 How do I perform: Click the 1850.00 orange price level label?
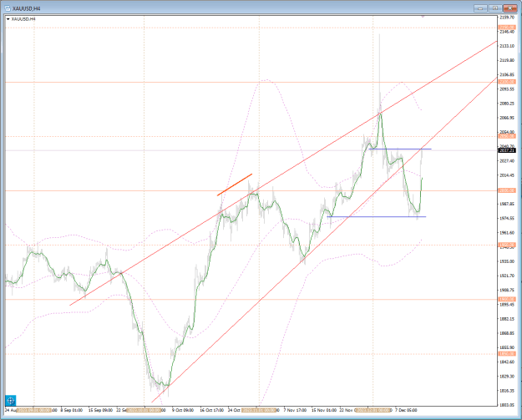click(507, 354)
